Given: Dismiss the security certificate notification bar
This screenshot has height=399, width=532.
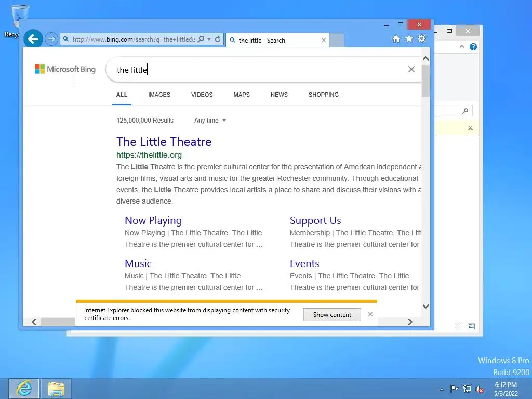Looking at the screenshot, I should click(x=370, y=314).
